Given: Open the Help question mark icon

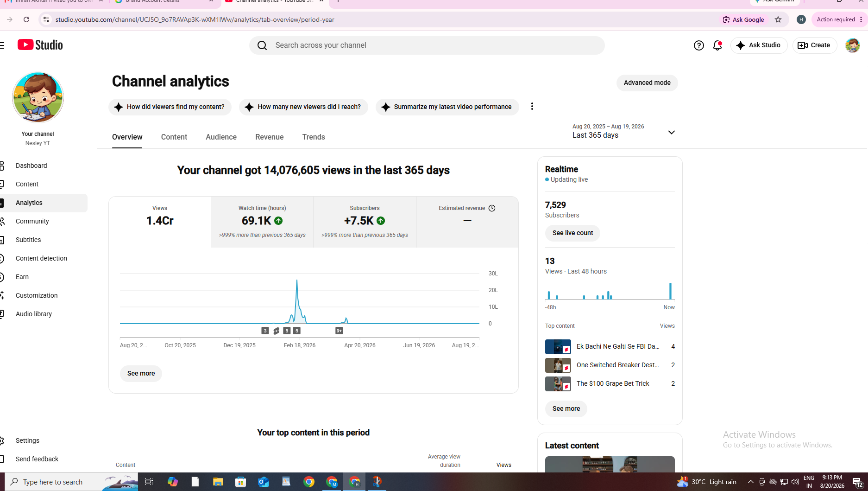Looking at the screenshot, I should [x=698, y=45].
